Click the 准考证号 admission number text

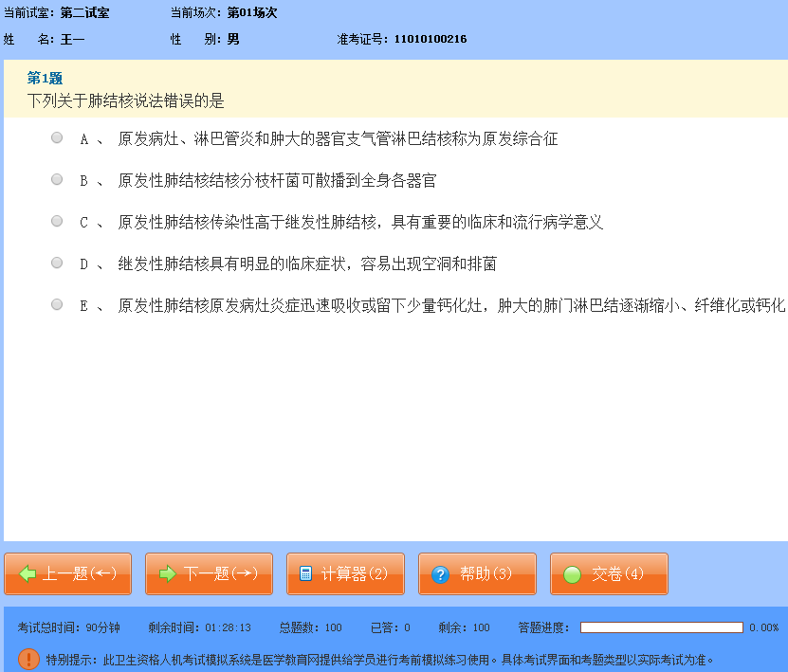click(398, 40)
